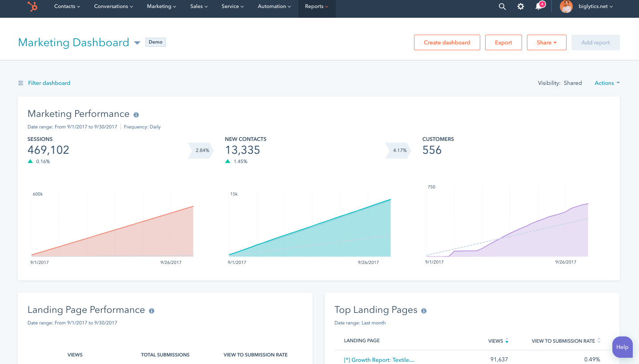Open settings via the gear icon

coord(521,7)
